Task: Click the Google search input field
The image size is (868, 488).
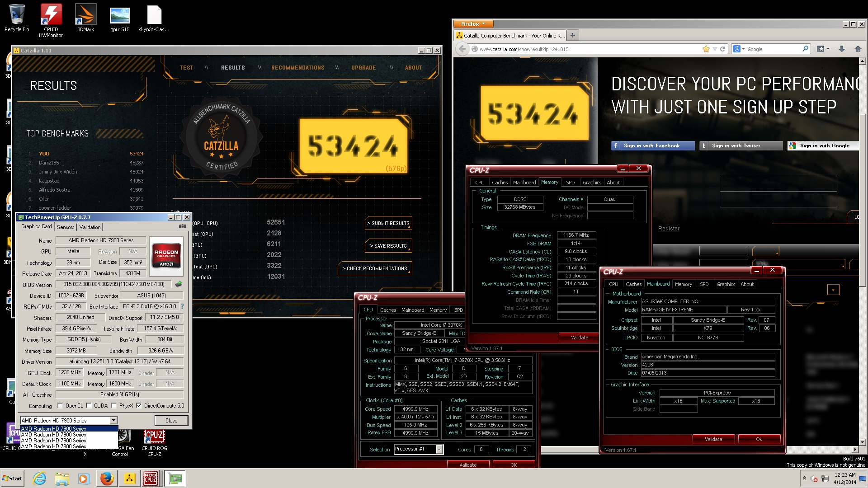Action: tap(773, 49)
